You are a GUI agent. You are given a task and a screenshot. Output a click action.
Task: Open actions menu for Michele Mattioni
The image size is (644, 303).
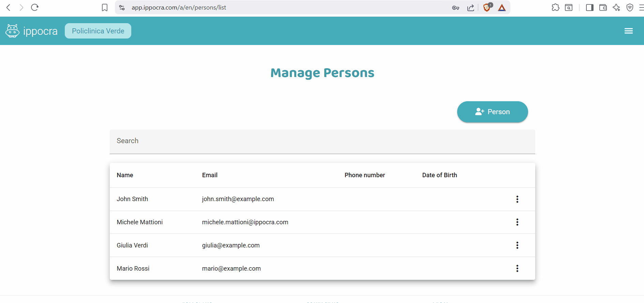[517, 222]
